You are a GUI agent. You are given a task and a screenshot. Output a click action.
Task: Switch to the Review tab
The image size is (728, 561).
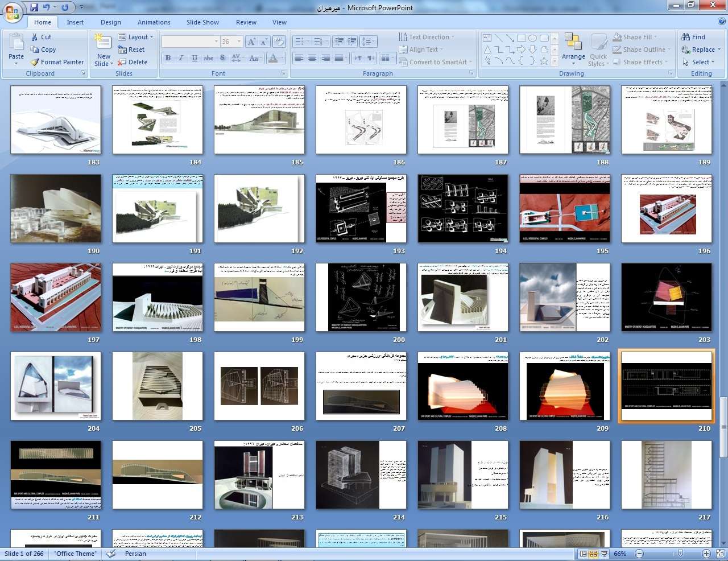(246, 22)
